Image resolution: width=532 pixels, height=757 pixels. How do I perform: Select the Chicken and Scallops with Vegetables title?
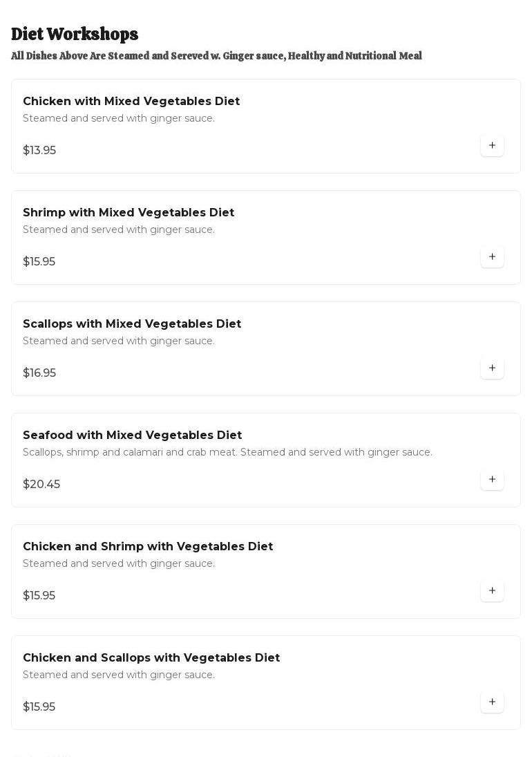(x=151, y=657)
